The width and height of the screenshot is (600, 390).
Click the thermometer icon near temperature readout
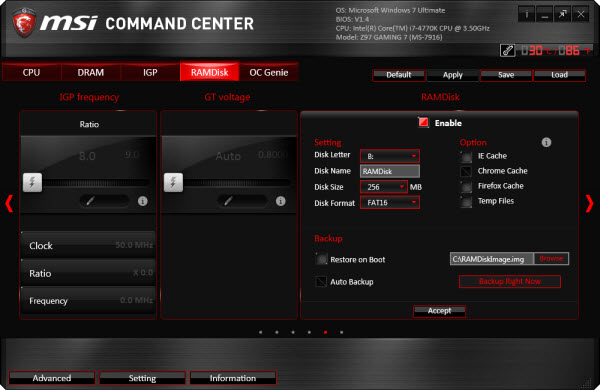tap(507, 51)
